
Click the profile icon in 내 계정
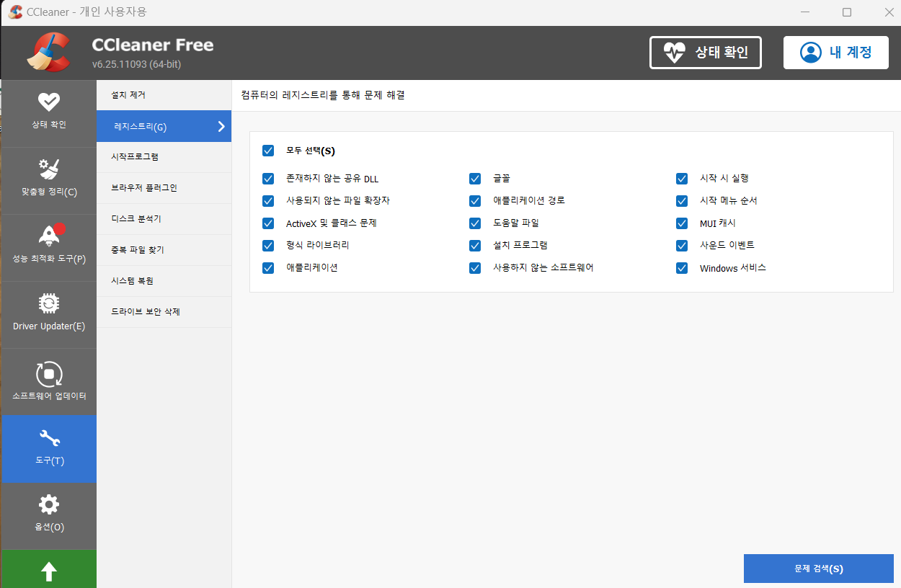point(811,53)
